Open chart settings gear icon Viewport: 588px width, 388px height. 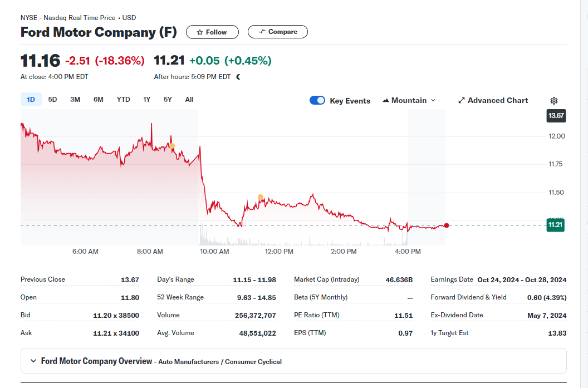click(x=553, y=101)
